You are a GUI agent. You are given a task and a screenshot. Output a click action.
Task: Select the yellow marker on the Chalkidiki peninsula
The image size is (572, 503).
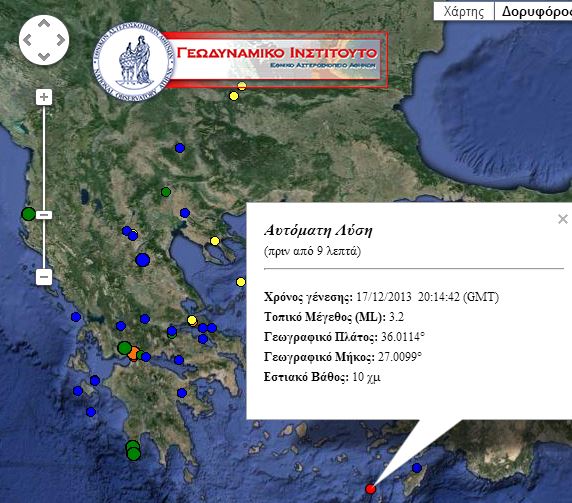click(215, 241)
